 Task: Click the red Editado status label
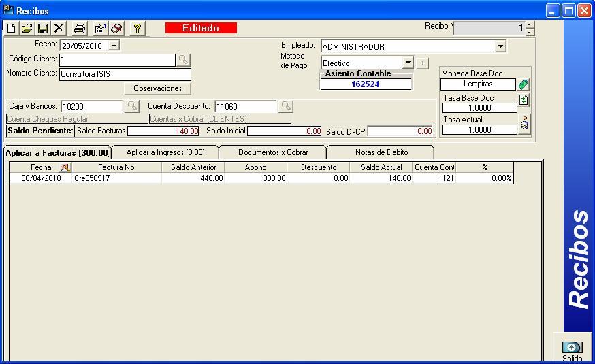(201, 28)
